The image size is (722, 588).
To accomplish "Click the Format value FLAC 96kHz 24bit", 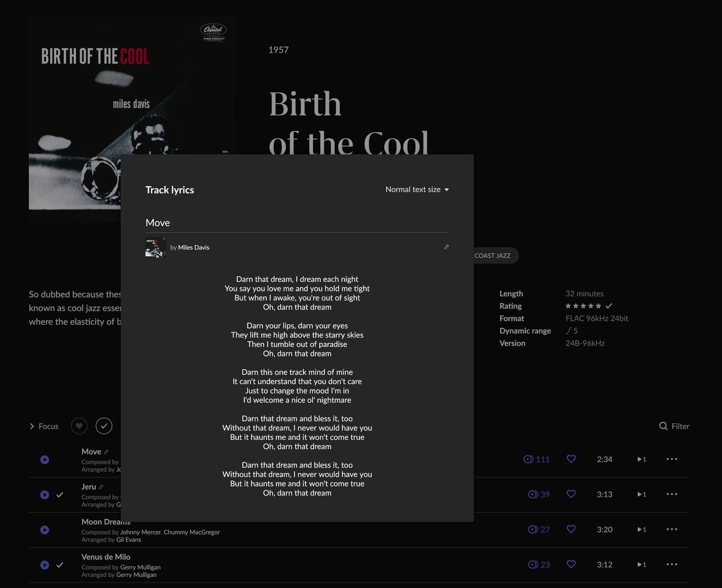I will [597, 318].
